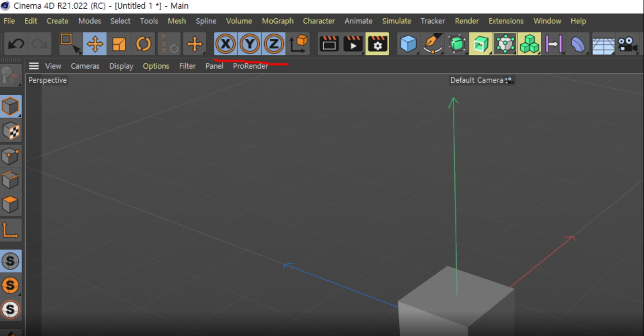Open viewport View menu
644x336 pixels.
tap(53, 66)
